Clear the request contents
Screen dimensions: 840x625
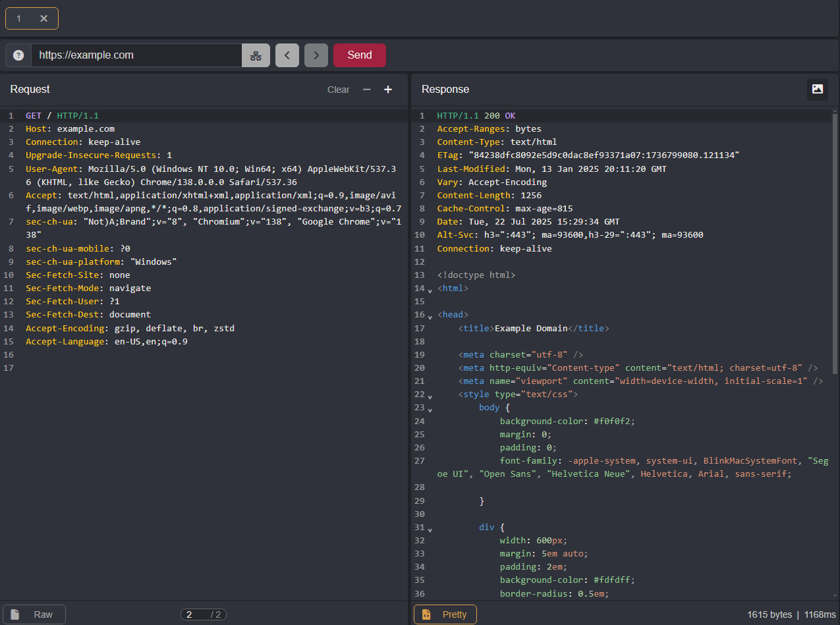pos(338,90)
